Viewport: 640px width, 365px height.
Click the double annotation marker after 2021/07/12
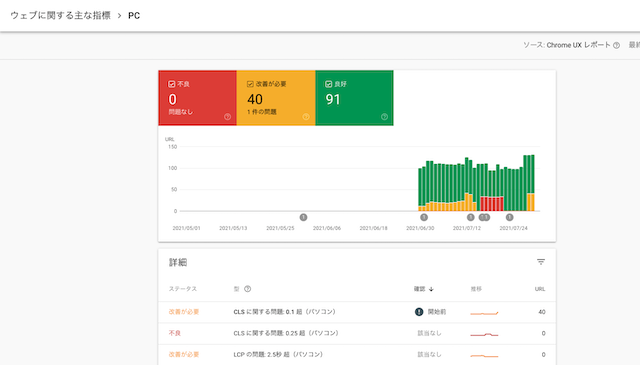tap(484, 217)
